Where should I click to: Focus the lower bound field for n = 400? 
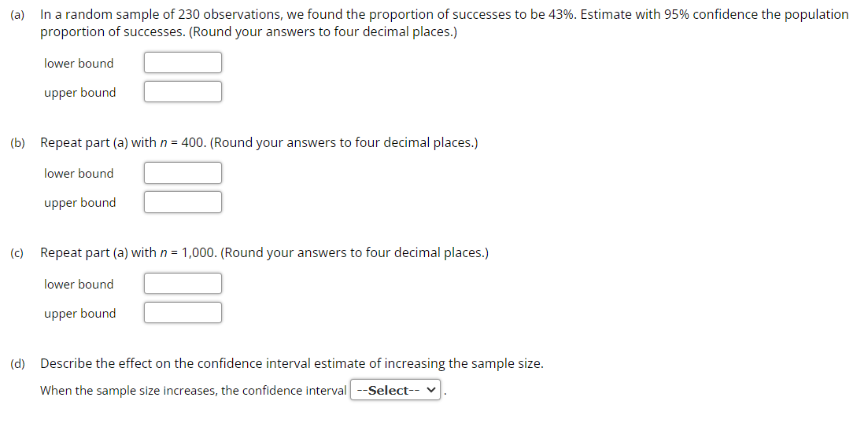183,172
